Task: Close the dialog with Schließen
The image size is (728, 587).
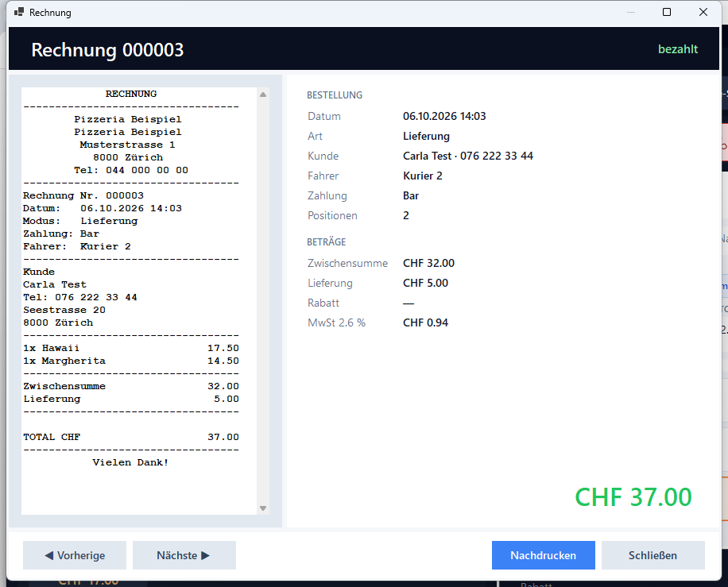Action: point(652,555)
